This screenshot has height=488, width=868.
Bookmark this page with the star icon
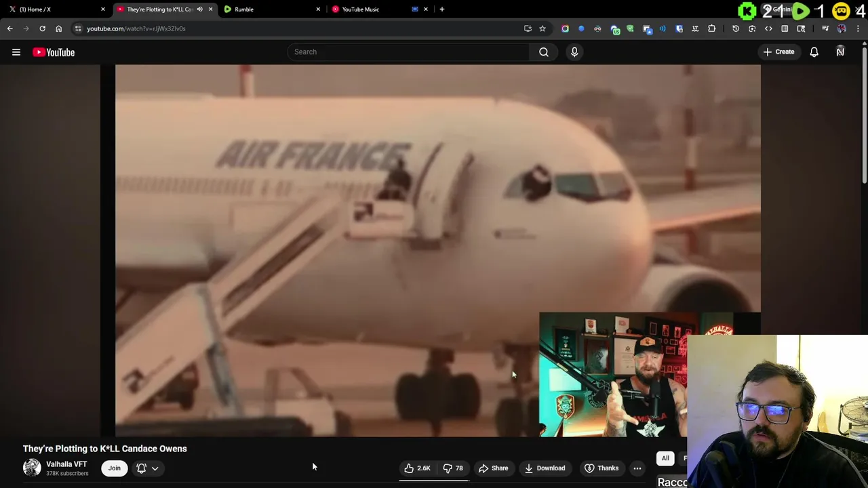(x=542, y=28)
